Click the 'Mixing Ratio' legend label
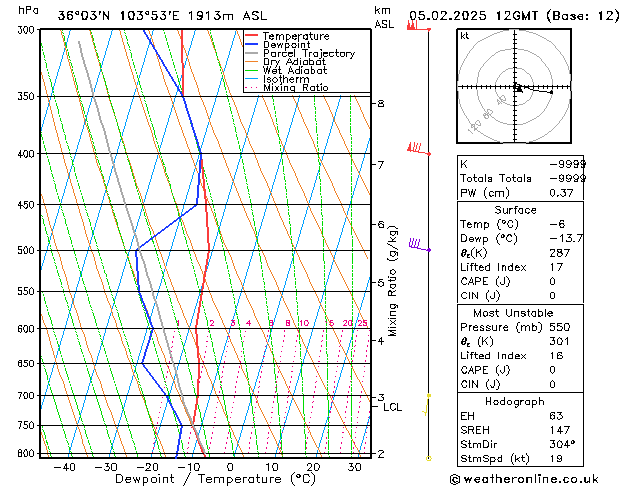 (x=296, y=87)
